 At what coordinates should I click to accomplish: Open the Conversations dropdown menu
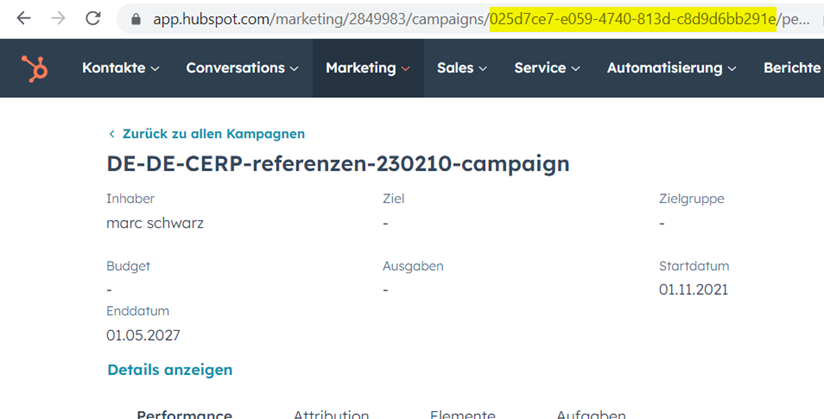(x=242, y=68)
